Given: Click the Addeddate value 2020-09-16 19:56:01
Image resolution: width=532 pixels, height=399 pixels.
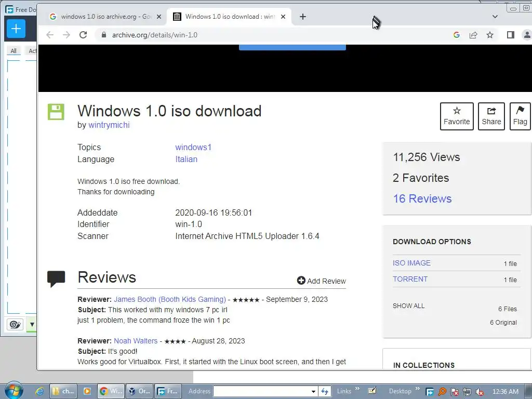Looking at the screenshot, I should pyautogui.click(x=214, y=212).
